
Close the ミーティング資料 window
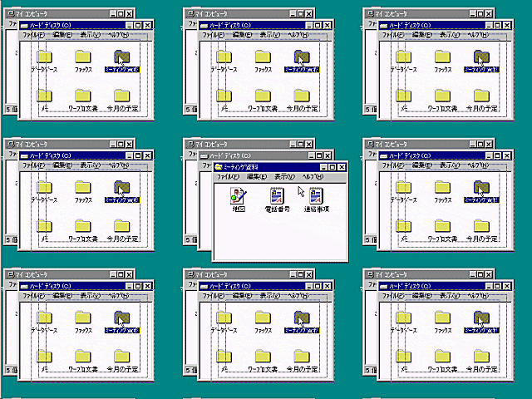(x=342, y=167)
